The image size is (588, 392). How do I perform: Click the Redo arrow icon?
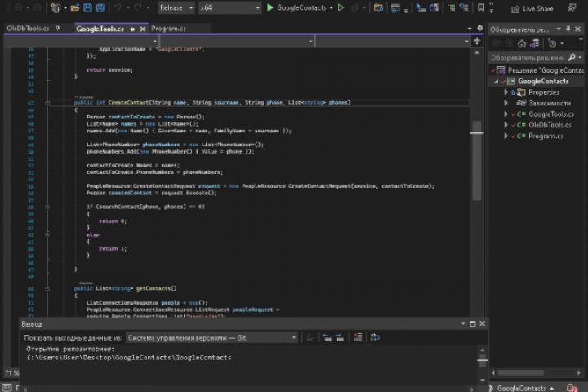(x=138, y=7)
